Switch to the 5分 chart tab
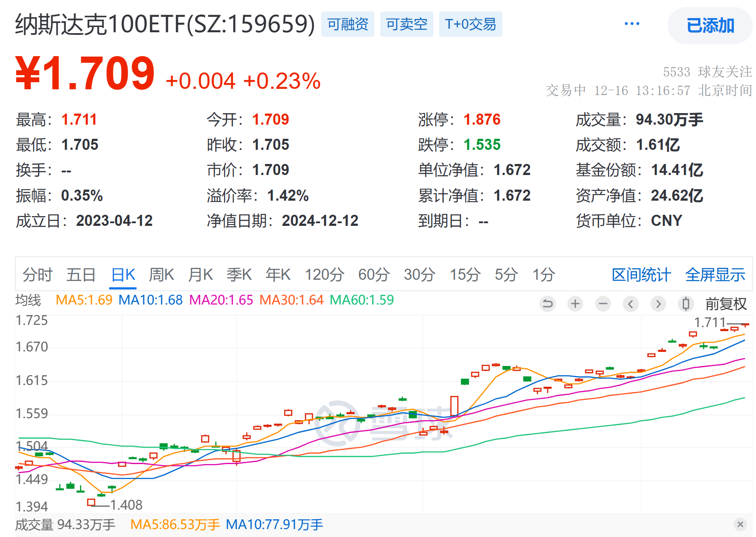 tap(506, 274)
